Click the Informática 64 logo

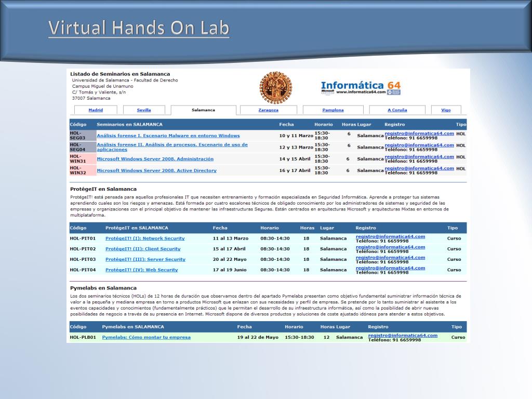click(x=361, y=87)
